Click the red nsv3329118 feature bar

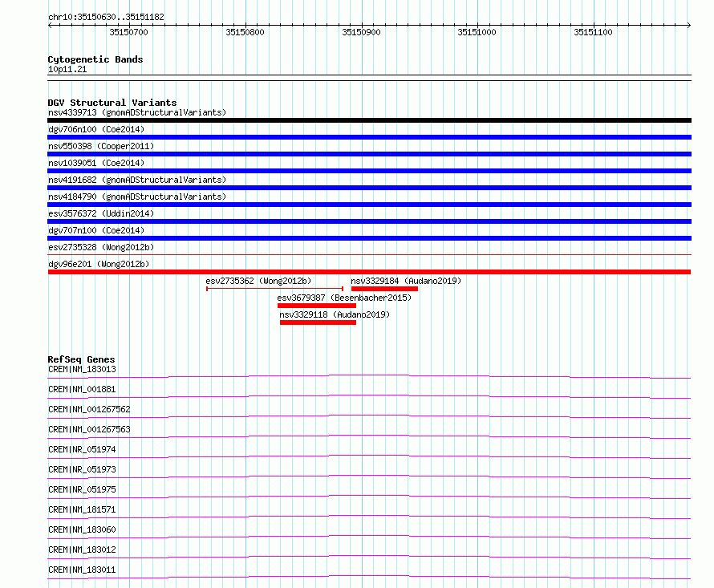[x=318, y=322]
